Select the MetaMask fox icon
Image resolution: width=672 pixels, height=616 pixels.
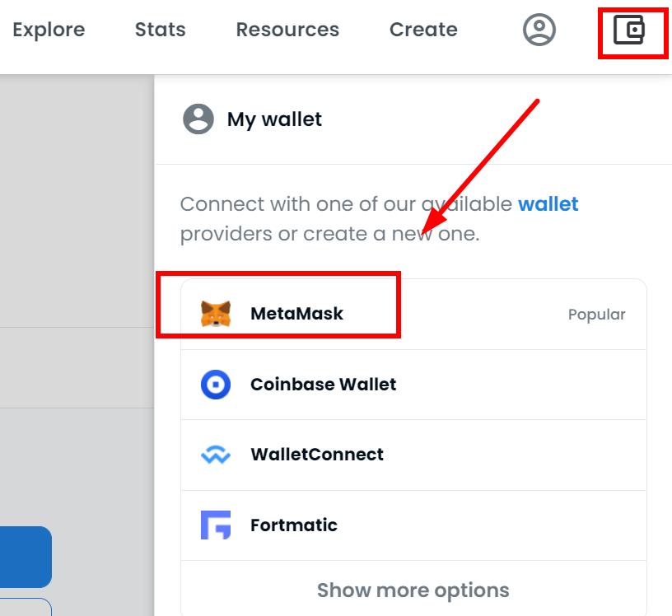point(216,314)
